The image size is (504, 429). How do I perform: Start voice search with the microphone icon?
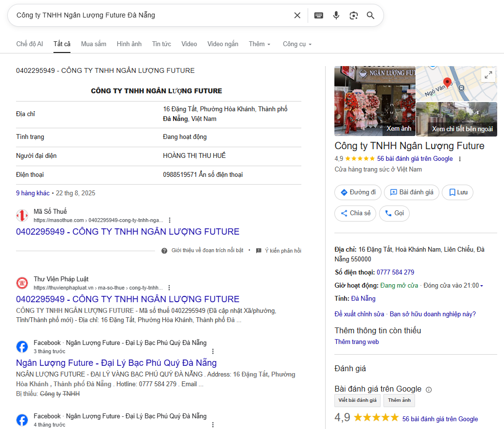point(336,16)
